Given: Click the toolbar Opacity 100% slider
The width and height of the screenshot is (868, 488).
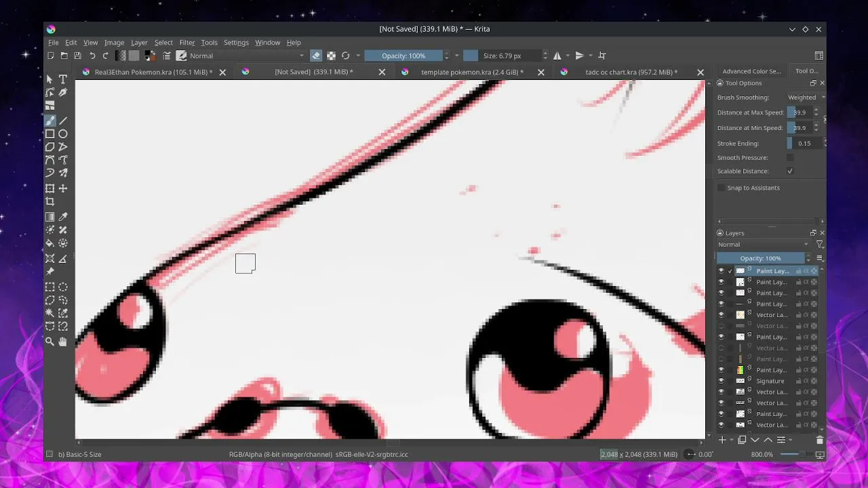Looking at the screenshot, I should 403,56.
